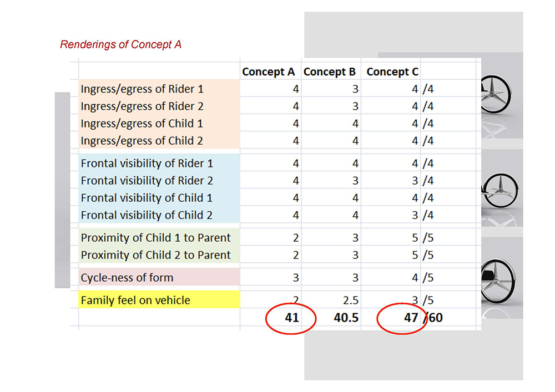Select the Cycle-ness of form cell

point(159,277)
